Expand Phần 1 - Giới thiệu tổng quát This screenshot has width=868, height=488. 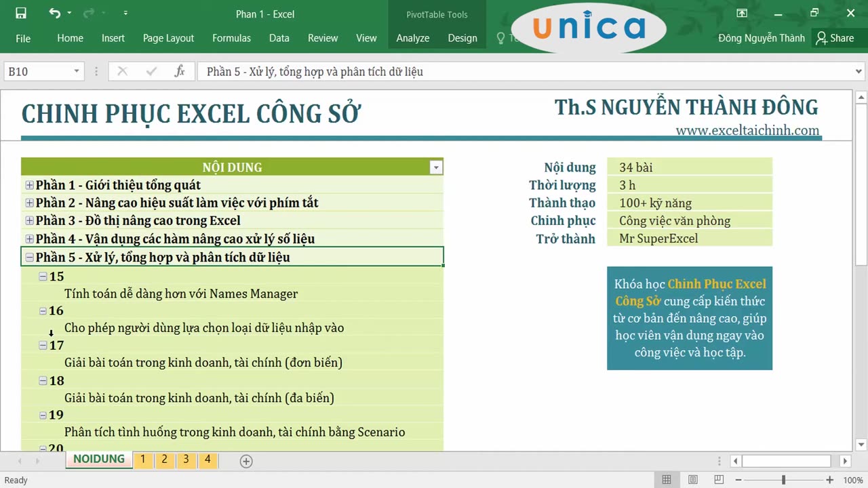pos(29,185)
